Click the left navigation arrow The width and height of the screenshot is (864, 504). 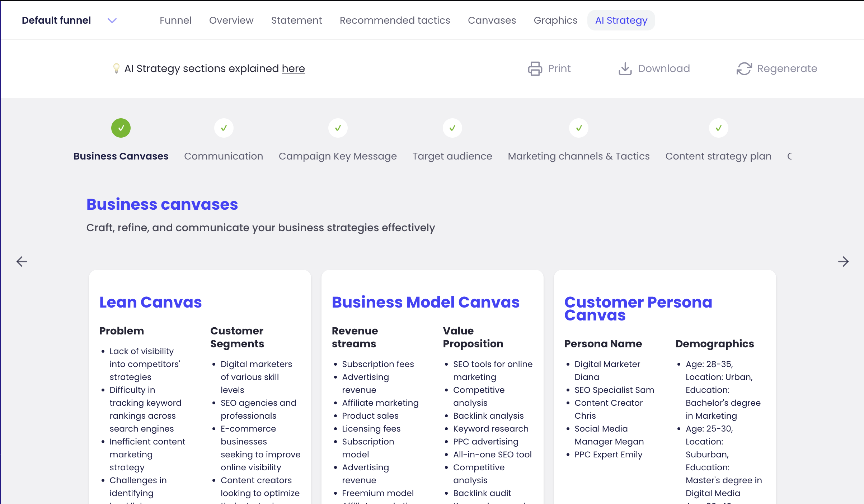(x=22, y=261)
